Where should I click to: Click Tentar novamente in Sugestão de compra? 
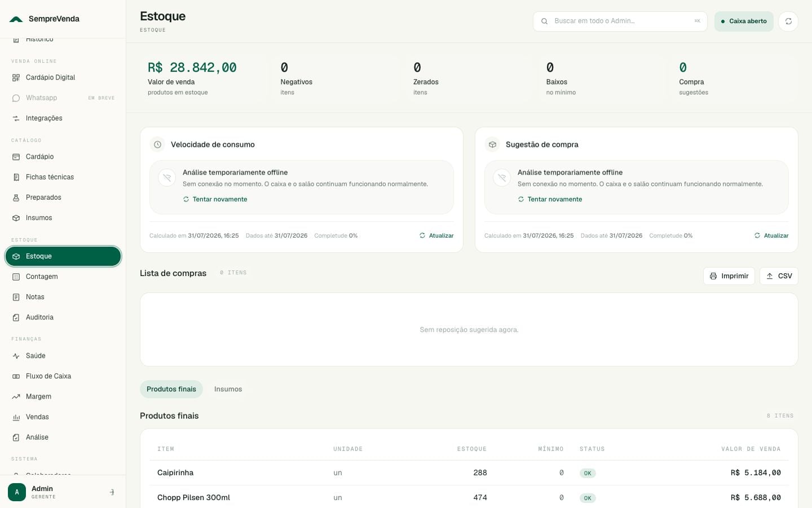tap(550, 199)
